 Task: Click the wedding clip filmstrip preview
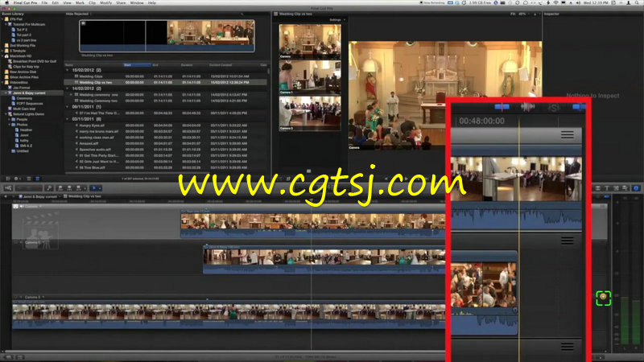tap(167, 36)
